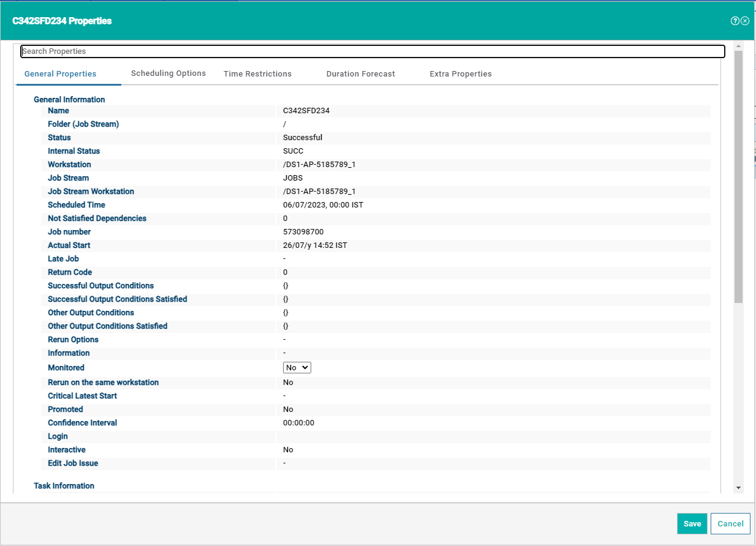Close the C342SFD234 Properties dialog
This screenshot has height=546, width=756.
[x=745, y=20]
